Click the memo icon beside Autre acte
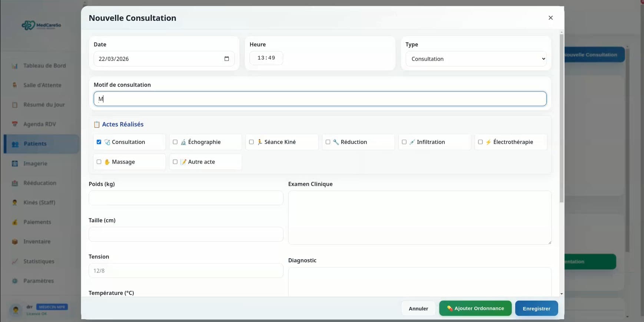The image size is (644, 322). [x=183, y=162]
